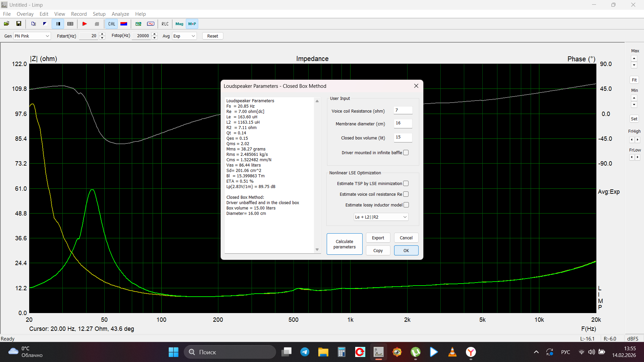Tick Estimate lossy inductor model checkbox
The image size is (644, 362).
coord(406,205)
